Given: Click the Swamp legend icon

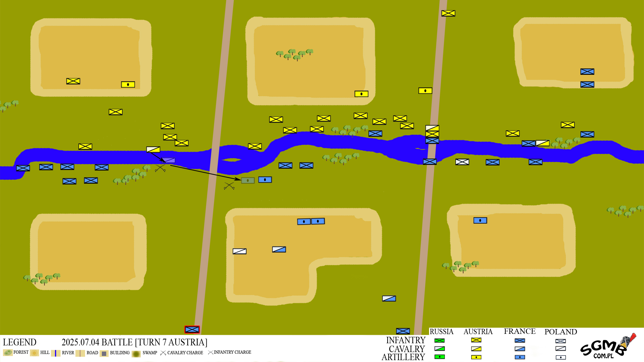Looking at the screenshot, I should pos(136,354).
